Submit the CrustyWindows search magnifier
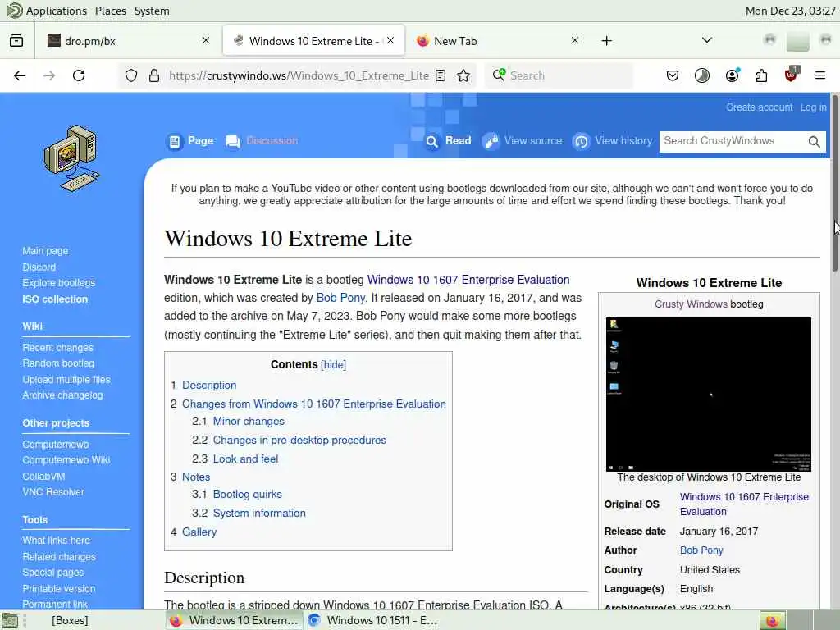 (815, 141)
